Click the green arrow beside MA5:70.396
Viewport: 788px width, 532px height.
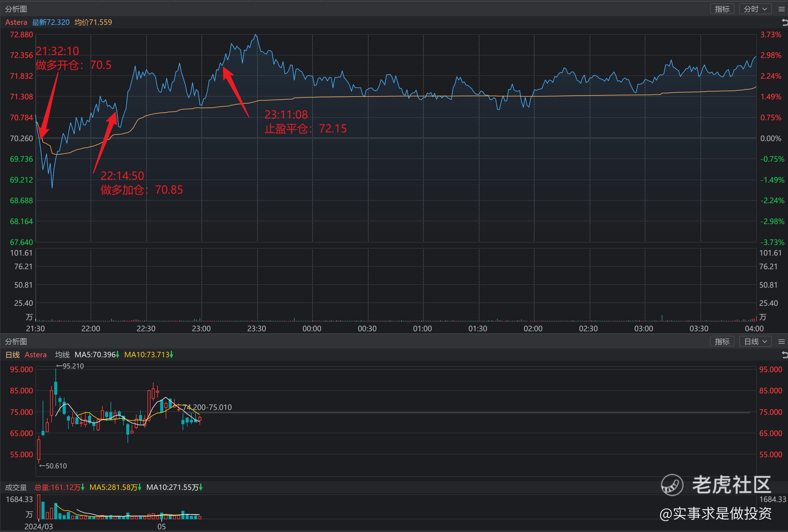(x=118, y=355)
